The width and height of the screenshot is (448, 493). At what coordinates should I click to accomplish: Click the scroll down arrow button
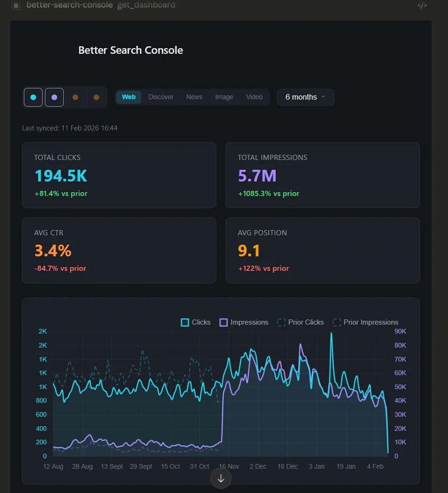(x=221, y=478)
